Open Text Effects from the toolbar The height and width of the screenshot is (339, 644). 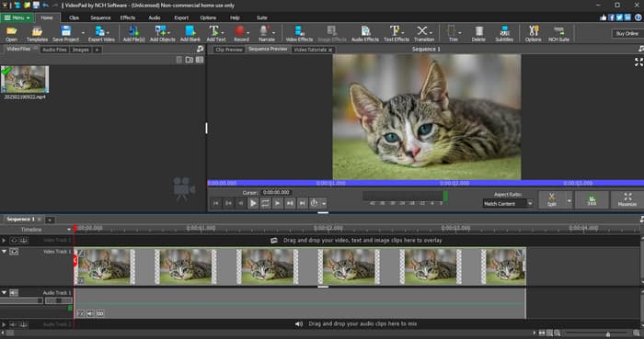pos(397,33)
